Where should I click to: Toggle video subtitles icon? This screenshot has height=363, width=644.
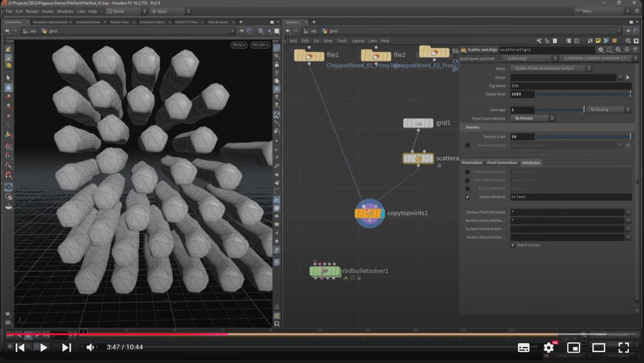point(524,348)
